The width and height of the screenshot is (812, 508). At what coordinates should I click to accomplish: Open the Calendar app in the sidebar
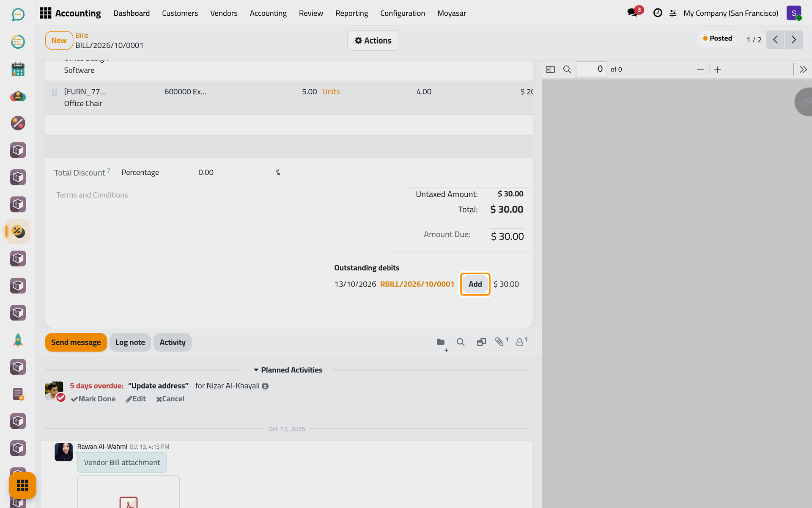tap(18, 69)
